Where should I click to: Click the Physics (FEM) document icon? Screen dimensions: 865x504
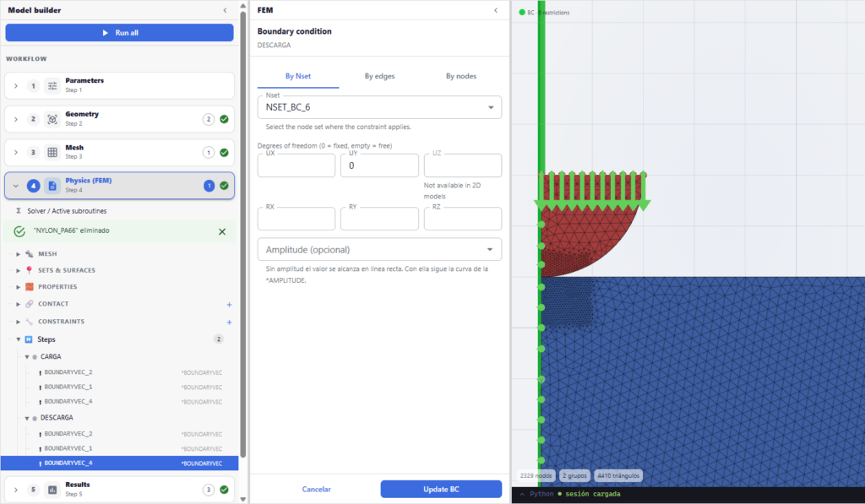pos(52,186)
